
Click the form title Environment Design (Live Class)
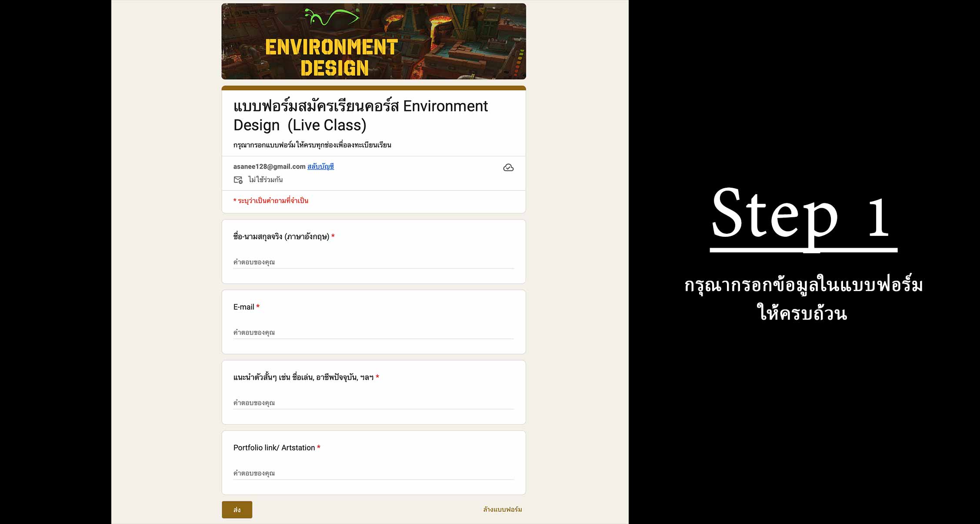360,116
